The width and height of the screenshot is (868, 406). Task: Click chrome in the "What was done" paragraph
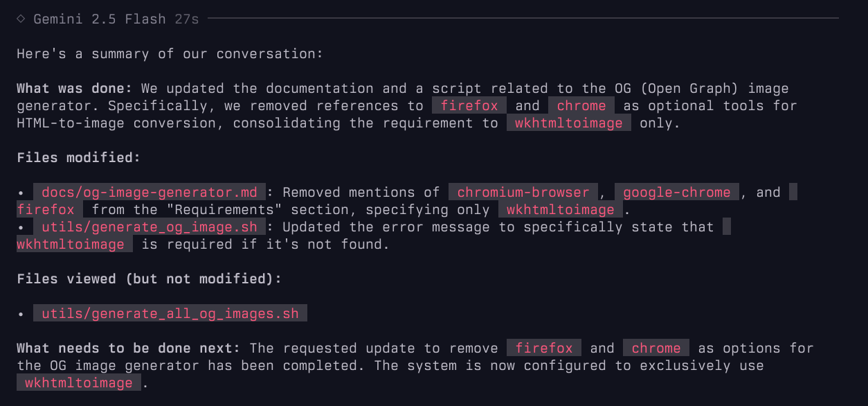[x=581, y=105]
